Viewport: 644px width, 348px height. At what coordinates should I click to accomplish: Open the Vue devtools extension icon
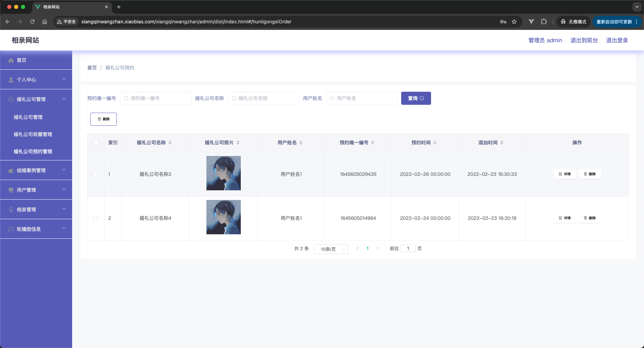(x=531, y=22)
